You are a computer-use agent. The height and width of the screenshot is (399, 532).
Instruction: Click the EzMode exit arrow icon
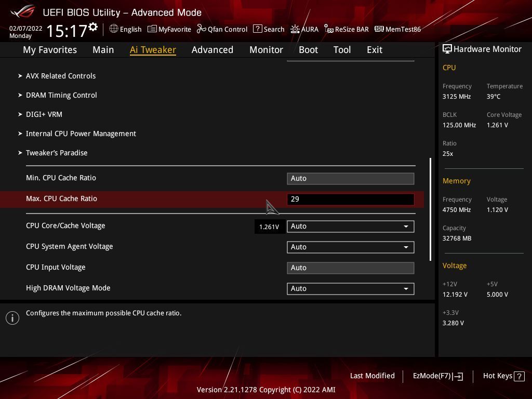(x=458, y=376)
